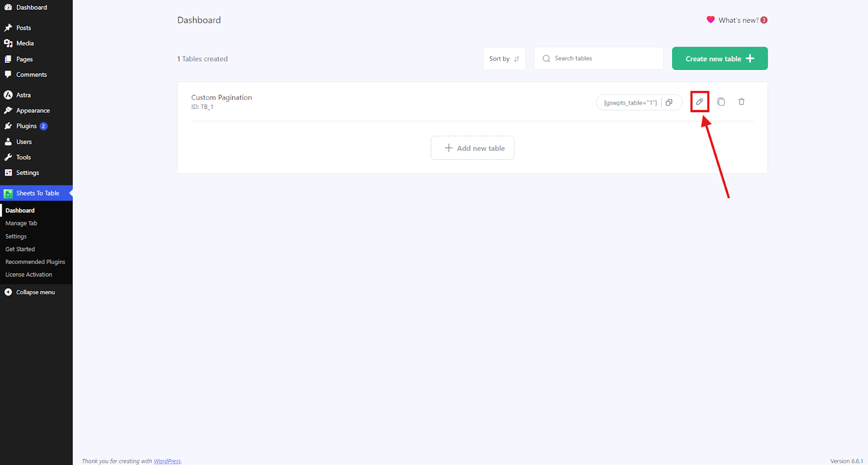Screen dimensions: 868x465
Task: Focus the Search tables input field
Action: click(598, 58)
